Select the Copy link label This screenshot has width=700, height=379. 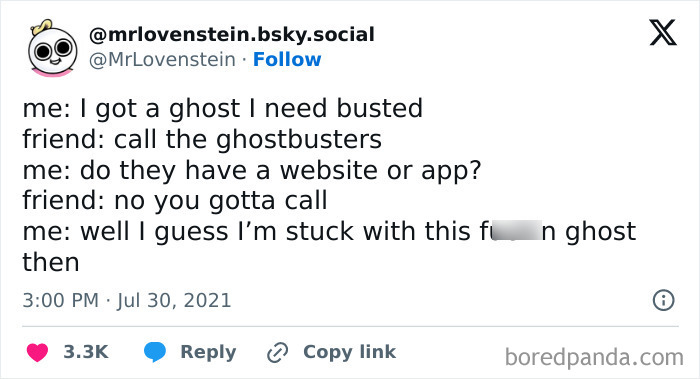click(350, 352)
